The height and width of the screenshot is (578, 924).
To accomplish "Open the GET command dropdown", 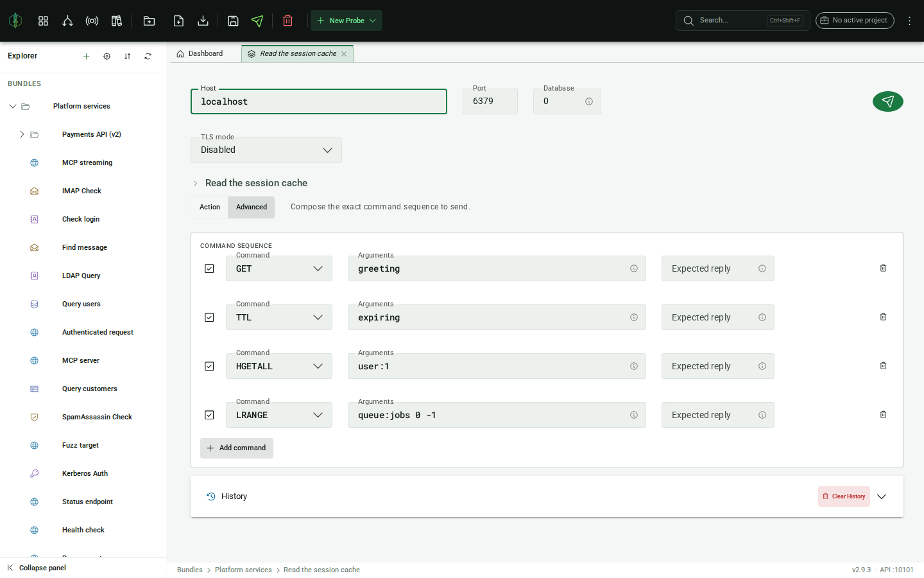I will 279,268.
